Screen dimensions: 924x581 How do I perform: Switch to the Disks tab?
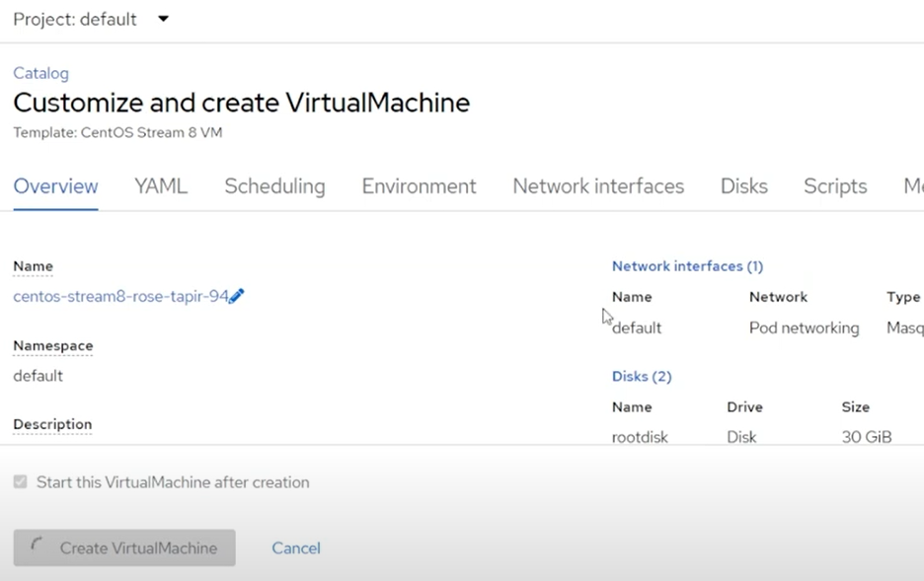point(743,185)
